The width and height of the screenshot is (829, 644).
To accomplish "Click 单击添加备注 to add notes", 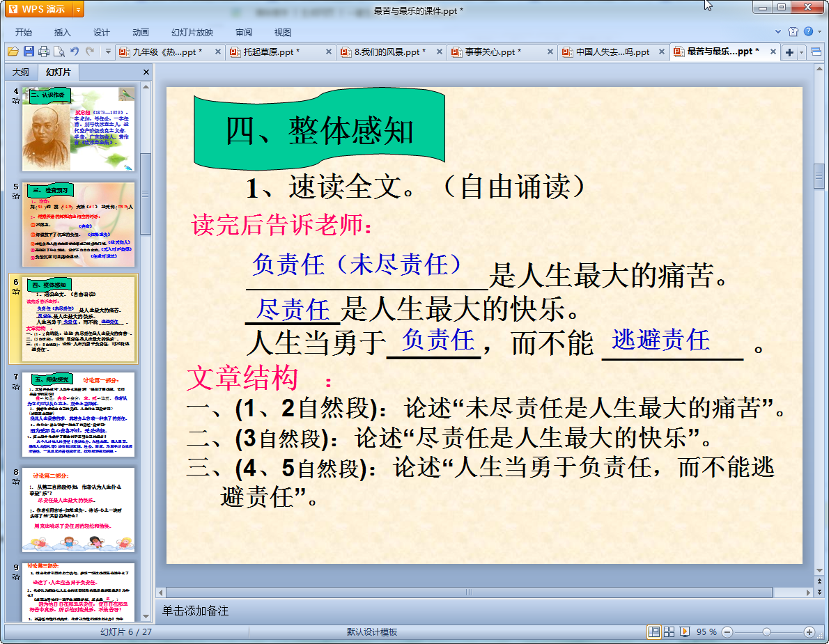I will [196, 611].
